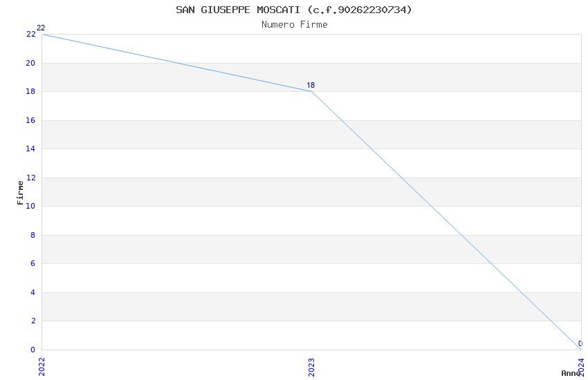Click the data label 18 at the 2023 point
The image size is (588, 380).
pos(311,86)
